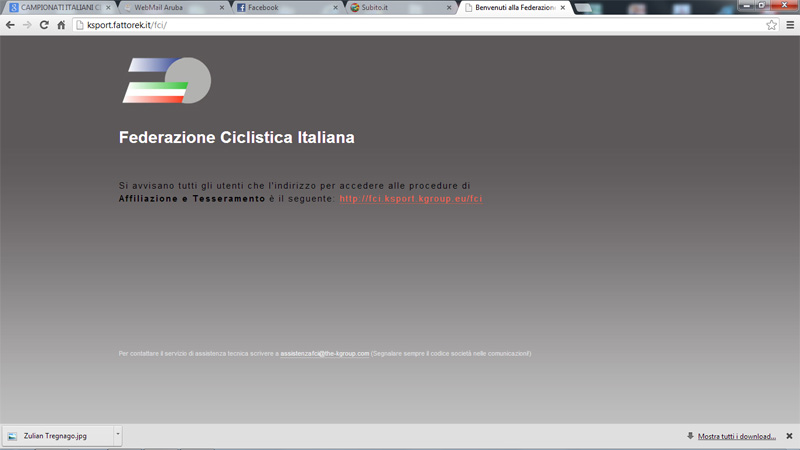
Task: Click the Federazione Ciclistica Italiana heading
Action: [237, 137]
